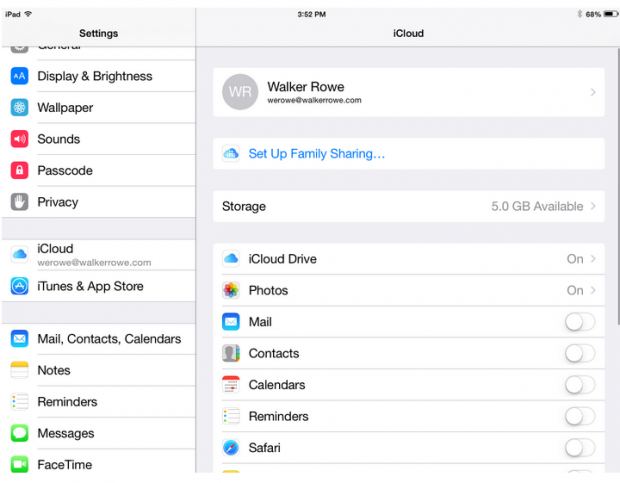The height and width of the screenshot is (483, 620).
Task: Tap the iTunes & App Store icon
Action: tap(19, 286)
